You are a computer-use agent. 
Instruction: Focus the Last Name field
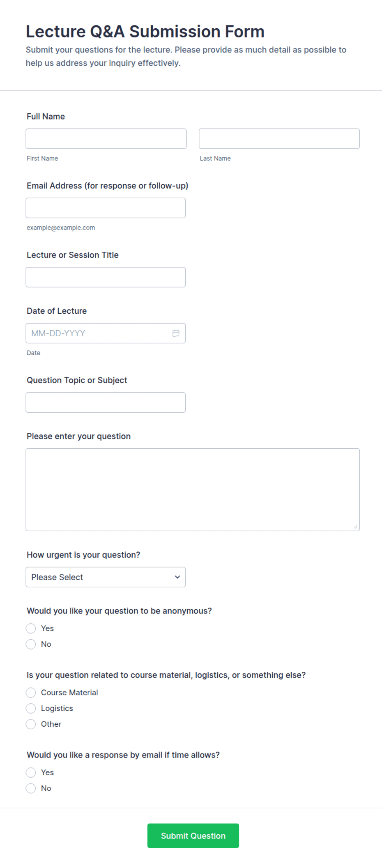click(279, 138)
